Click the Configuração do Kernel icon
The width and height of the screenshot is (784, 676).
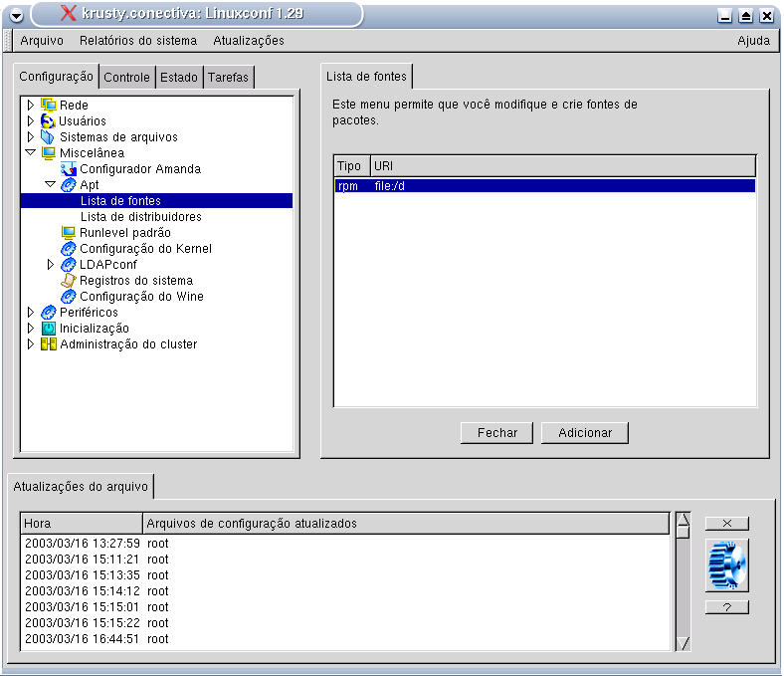pyautogui.click(x=69, y=248)
